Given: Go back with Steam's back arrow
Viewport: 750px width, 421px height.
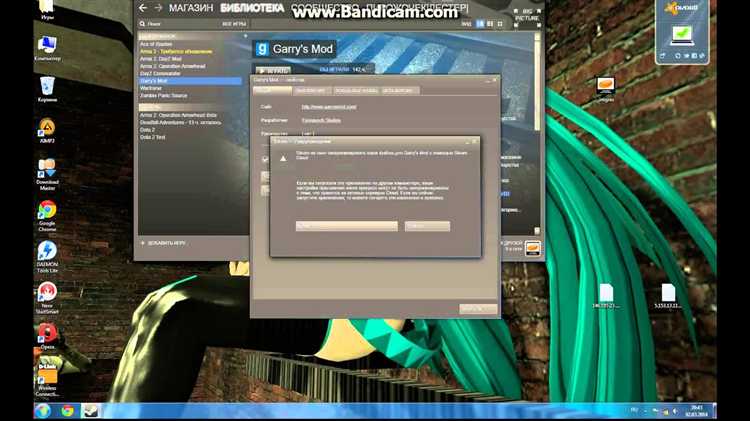Looking at the screenshot, I should (x=143, y=8).
